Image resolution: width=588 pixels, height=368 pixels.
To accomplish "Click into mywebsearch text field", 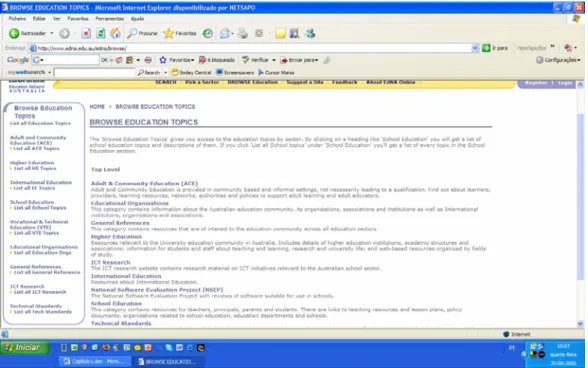I will [x=94, y=72].
